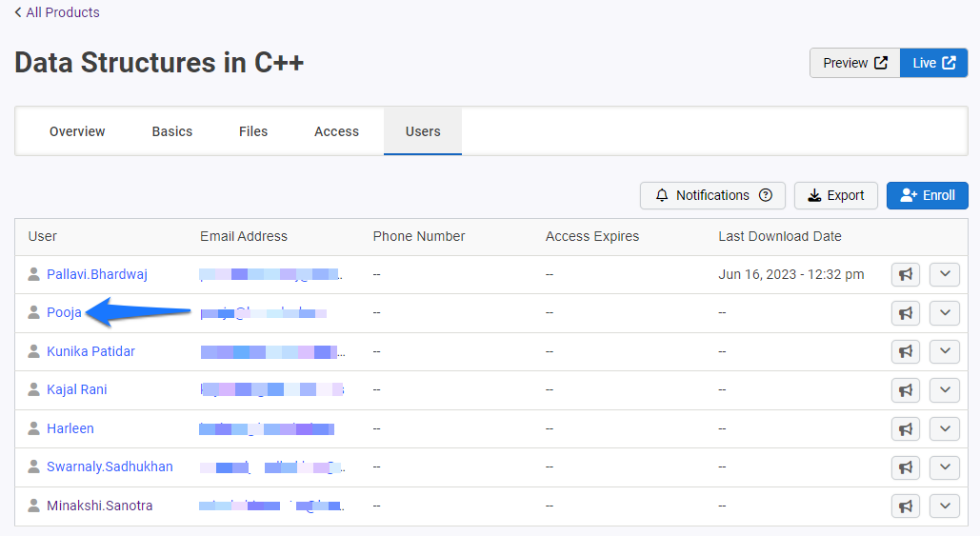
Task: Open Harleen user profile
Action: tap(70, 428)
